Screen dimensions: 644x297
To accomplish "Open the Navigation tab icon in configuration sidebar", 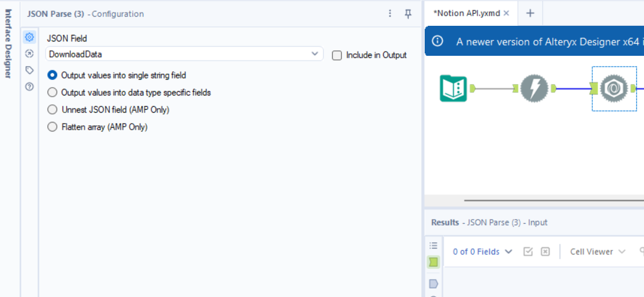I will (x=29, y=54).
